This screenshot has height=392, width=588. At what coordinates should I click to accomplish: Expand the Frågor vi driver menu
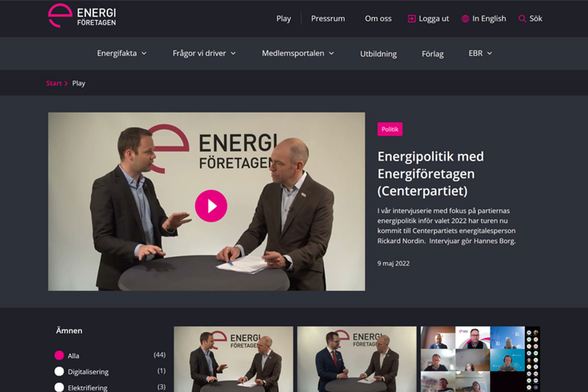click(204, 53)
